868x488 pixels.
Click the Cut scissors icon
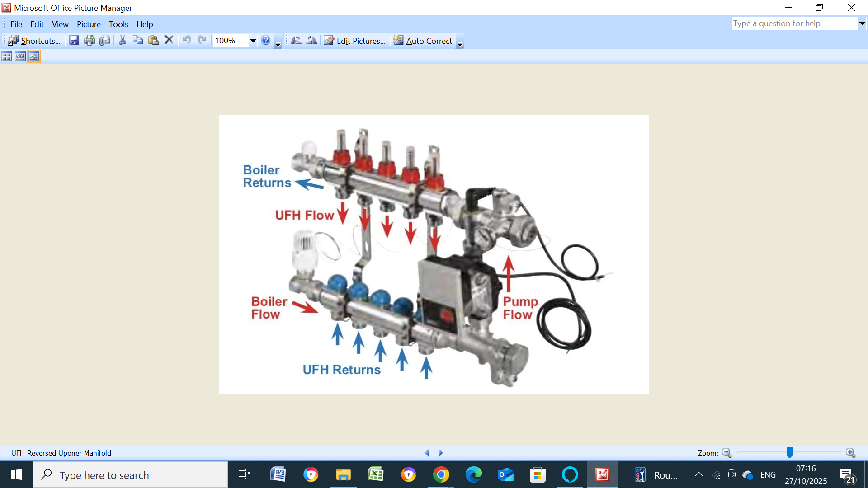123,41
